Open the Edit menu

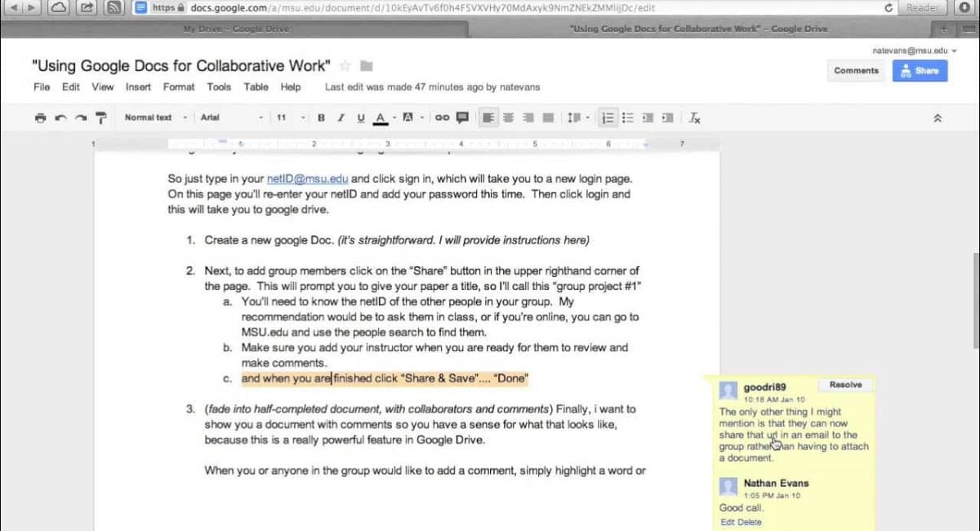pos(71,87)
